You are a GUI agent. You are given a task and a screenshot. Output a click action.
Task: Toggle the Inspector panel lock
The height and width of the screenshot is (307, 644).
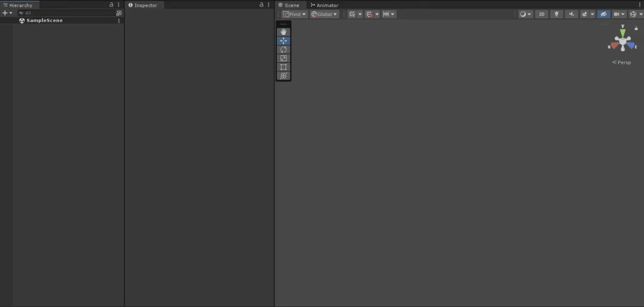pyautogui.click(x=261, y=5)
